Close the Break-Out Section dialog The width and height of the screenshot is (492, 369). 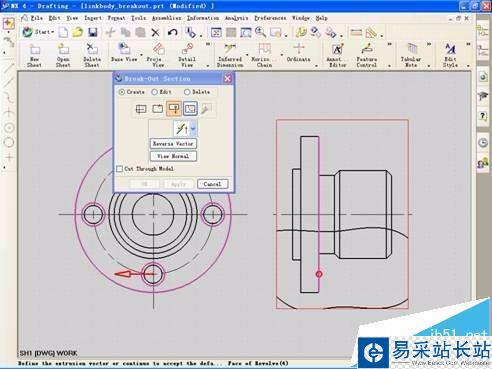[x=227, y=79]
